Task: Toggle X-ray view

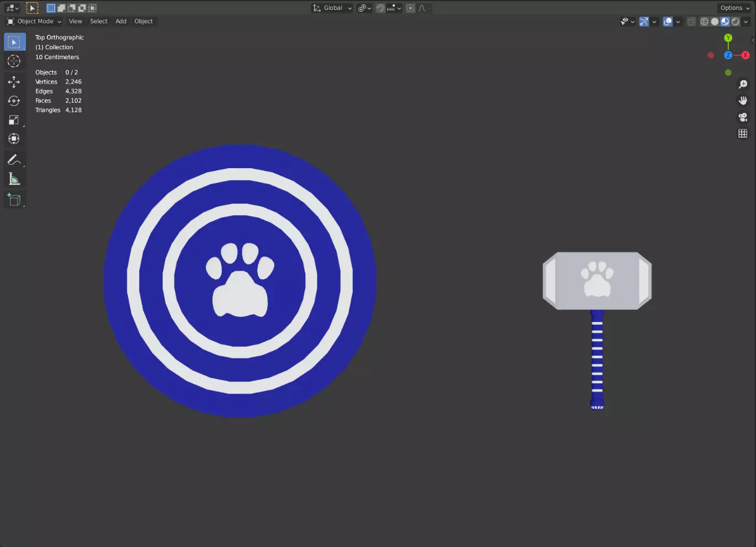Action: coord(691,22)
